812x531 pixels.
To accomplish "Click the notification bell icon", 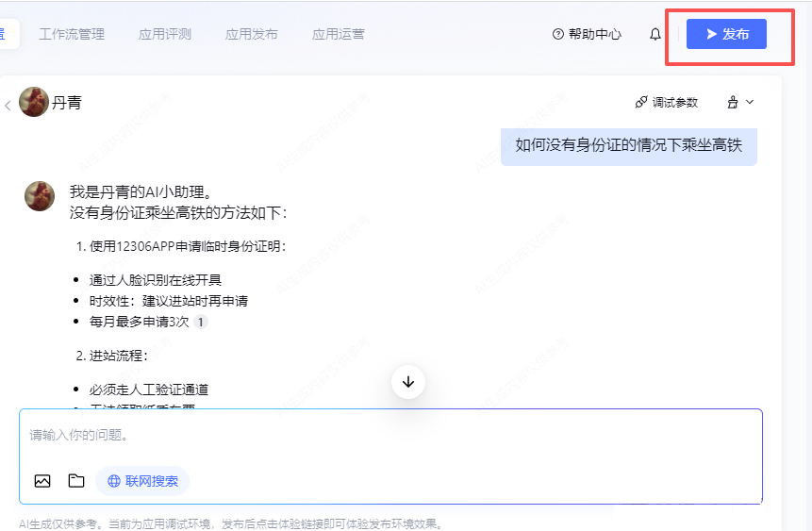I will point(655,34).
